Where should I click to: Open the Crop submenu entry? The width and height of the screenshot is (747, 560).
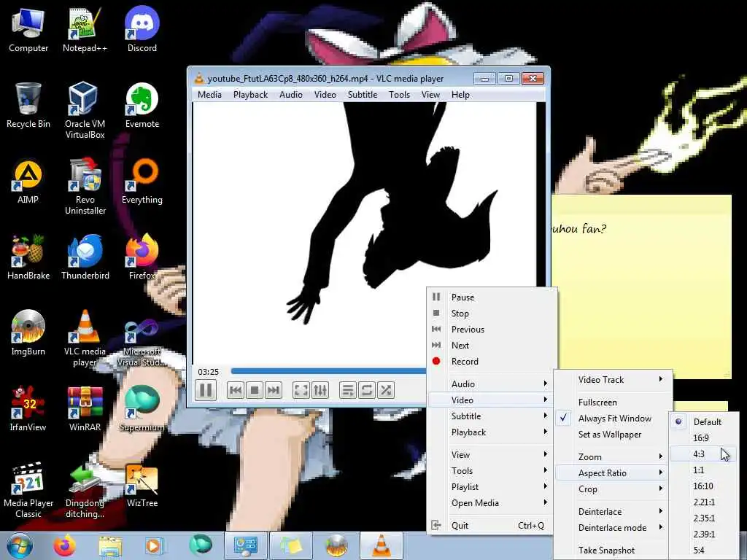614,489
